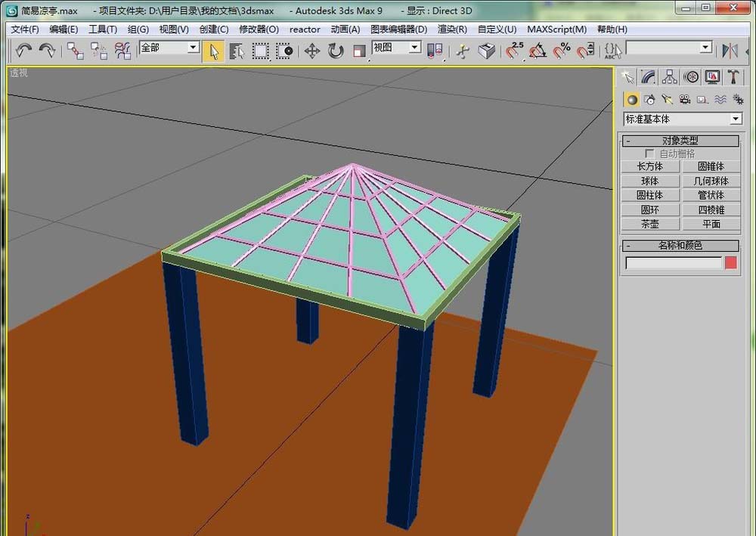The width and height of the screenshot is (756, 536).
Task: Open the 创建(C) menu
Action: click(214, 29)
